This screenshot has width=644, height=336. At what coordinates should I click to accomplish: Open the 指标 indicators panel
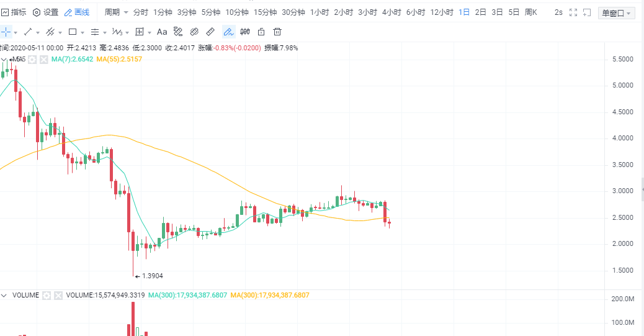14,12
